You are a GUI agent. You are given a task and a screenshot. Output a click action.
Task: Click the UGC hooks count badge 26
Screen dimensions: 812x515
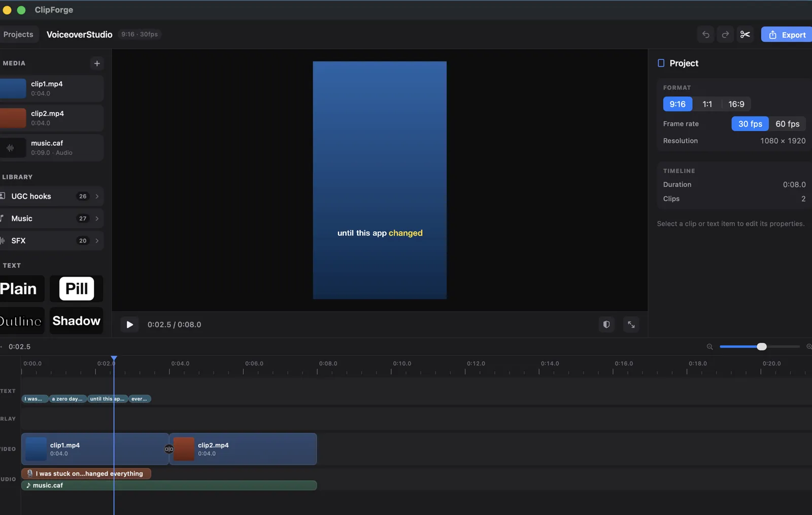(83, 196)
